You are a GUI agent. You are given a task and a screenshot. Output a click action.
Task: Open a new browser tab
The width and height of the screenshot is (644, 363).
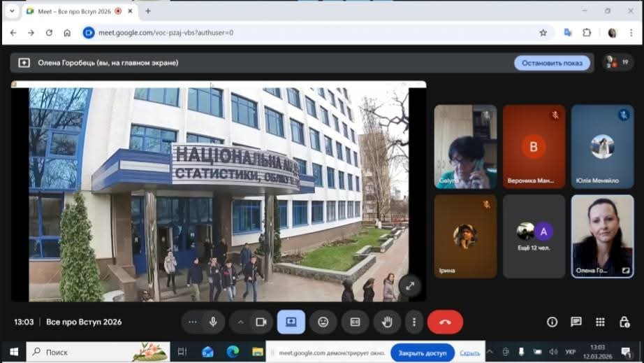pos(148,11)
